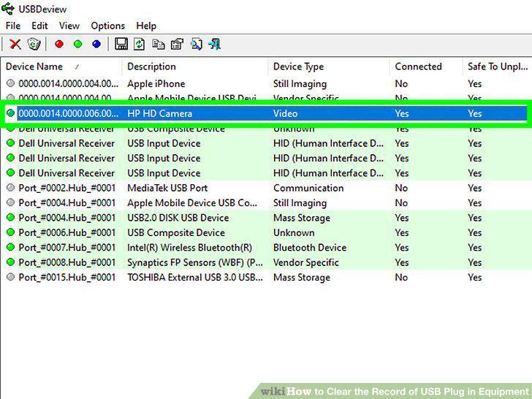
Task: Click the recycle bin toolbar icon
Action: (34, 44)
